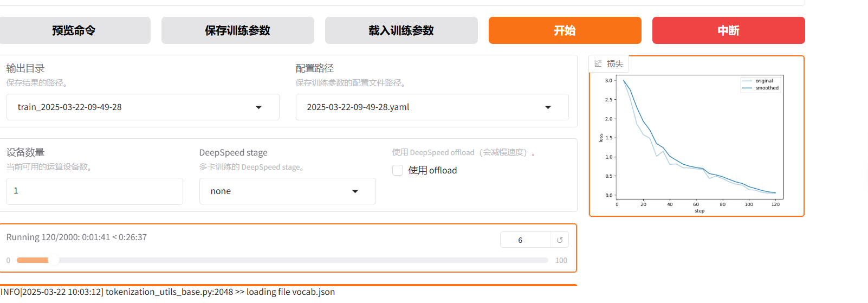Click the log line mentioning vocab.json
868x303 pixels.
168,292
